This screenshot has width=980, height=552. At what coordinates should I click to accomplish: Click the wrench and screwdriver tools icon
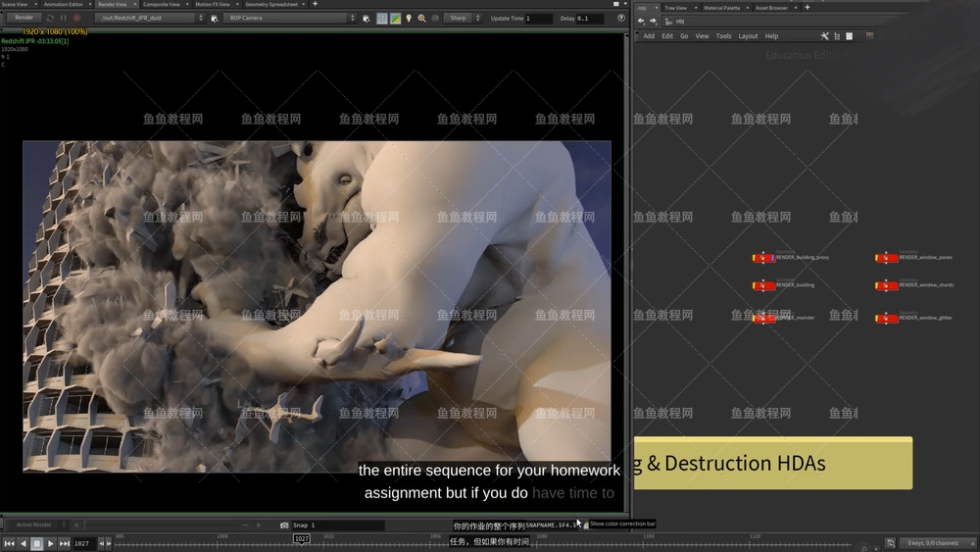pos(824,36)
